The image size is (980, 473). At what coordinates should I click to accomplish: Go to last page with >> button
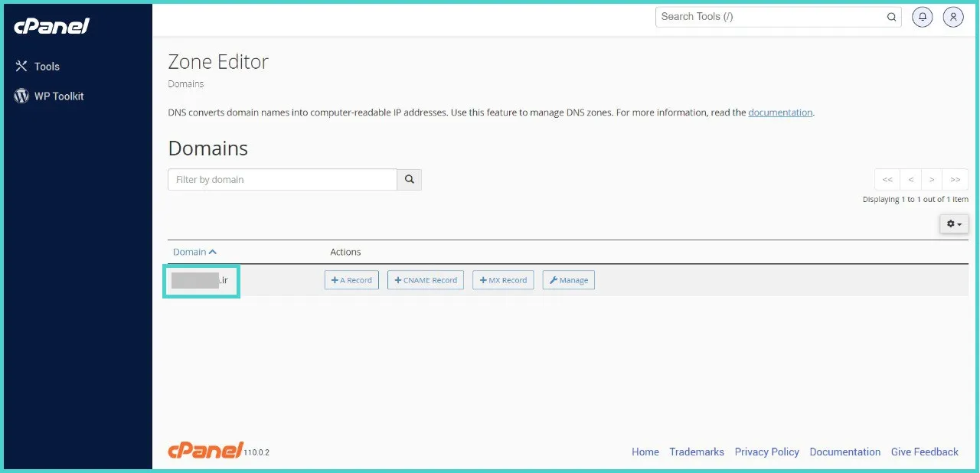pos(955,180)
